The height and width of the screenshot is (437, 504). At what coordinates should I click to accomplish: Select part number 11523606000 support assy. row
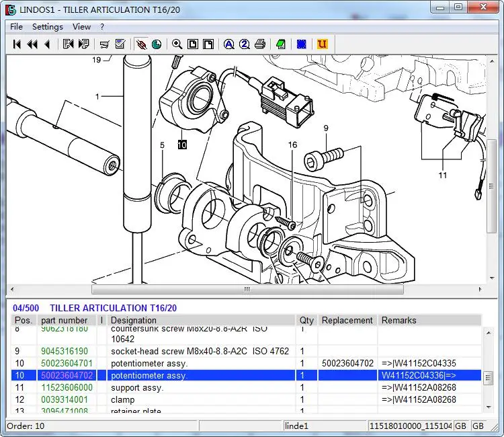[67, 388]
